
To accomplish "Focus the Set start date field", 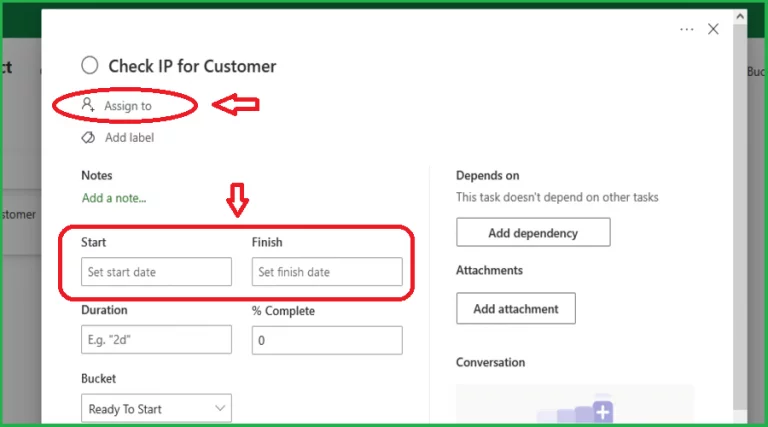I will tap(156, 272).
